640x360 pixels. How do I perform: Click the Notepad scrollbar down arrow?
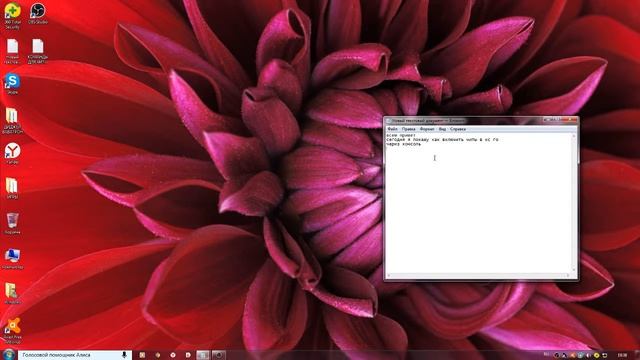574,270
